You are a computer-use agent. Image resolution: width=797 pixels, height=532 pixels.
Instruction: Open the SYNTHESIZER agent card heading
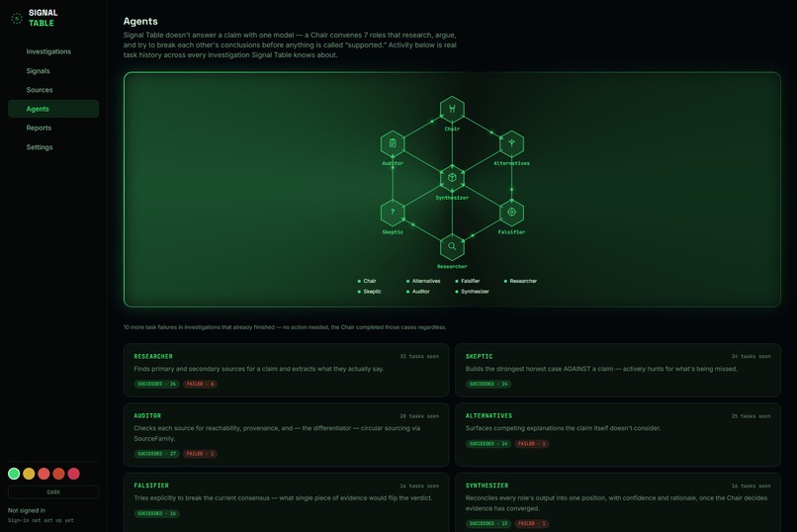click(487, 486)
